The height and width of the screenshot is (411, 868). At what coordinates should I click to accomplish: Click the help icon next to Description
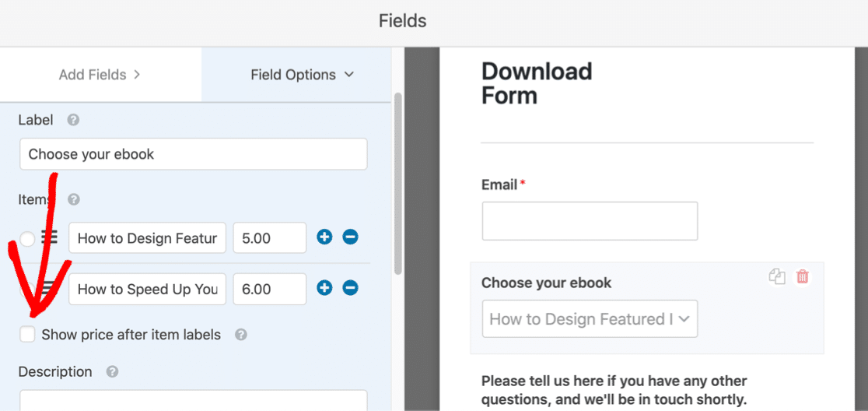click(x=112, y=372)
